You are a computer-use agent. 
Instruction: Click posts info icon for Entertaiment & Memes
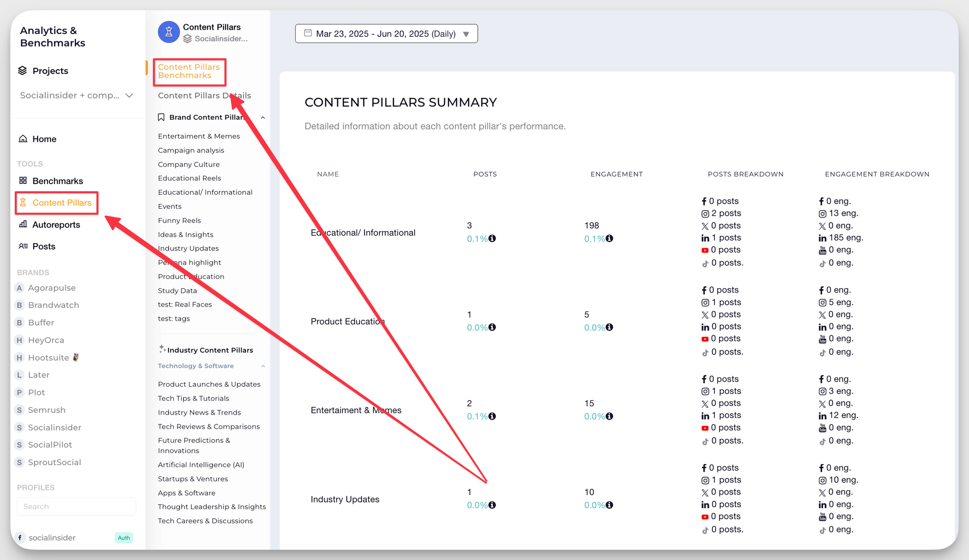(x=492, y=416)
